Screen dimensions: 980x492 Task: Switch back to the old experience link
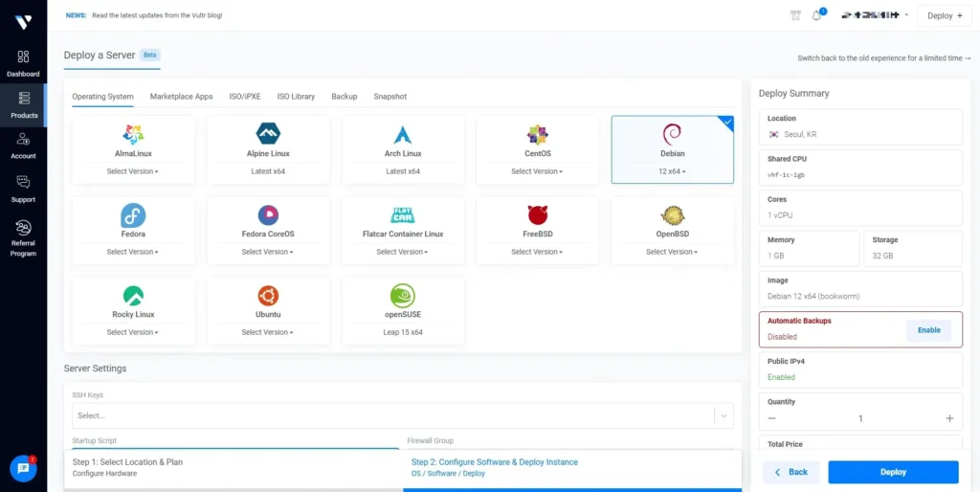[883, 58]
